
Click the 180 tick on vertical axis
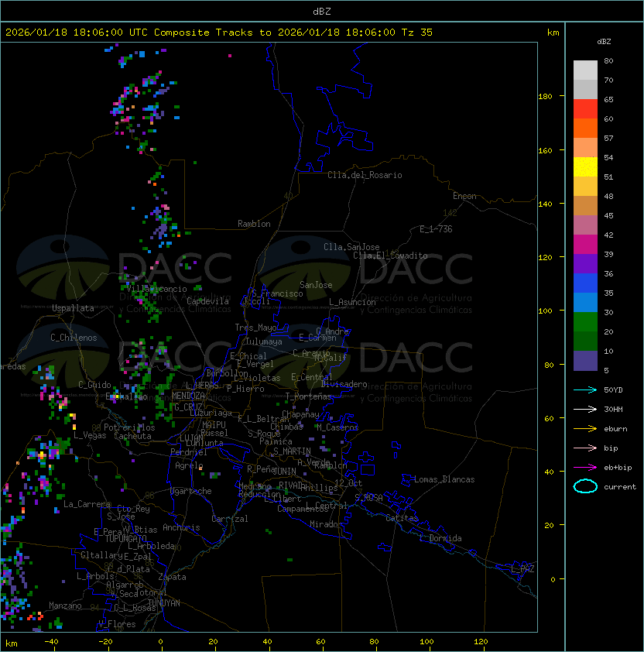(x=545, y=96)
